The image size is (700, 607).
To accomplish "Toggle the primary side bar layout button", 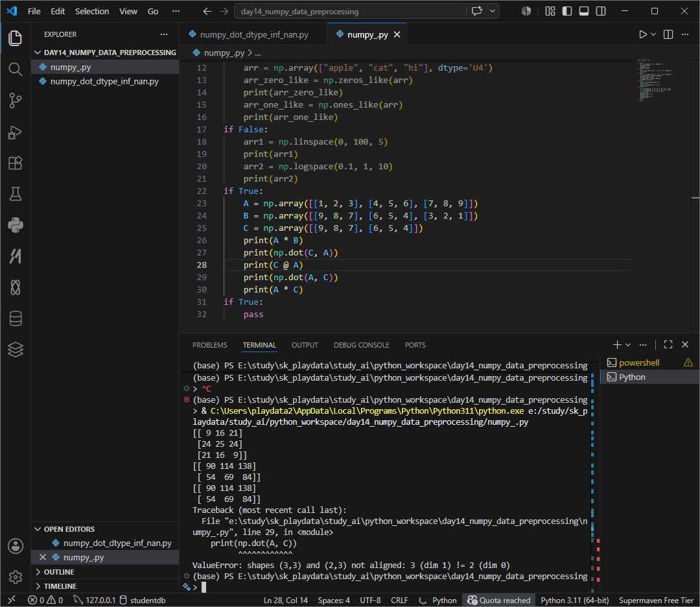I will pos(567,11).
